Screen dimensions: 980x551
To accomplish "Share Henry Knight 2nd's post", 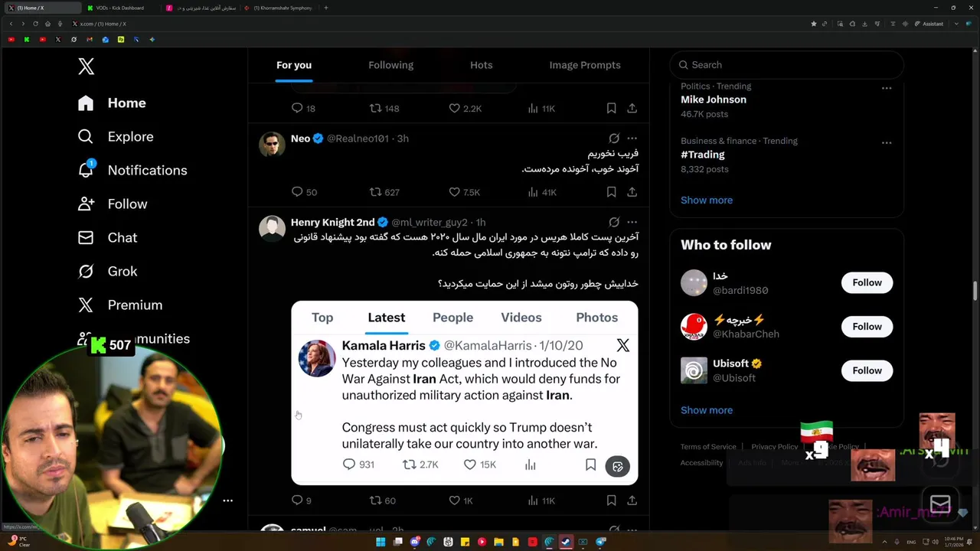I will pos(632,500).
